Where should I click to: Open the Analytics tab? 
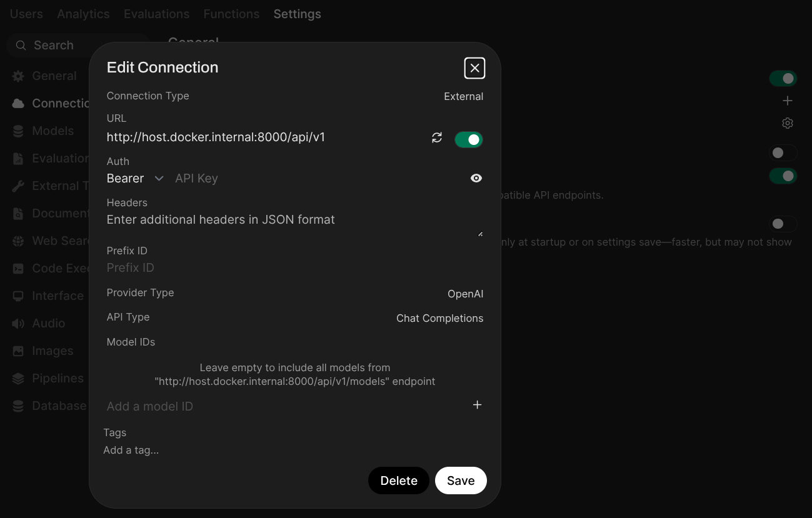tap(83, 14)
